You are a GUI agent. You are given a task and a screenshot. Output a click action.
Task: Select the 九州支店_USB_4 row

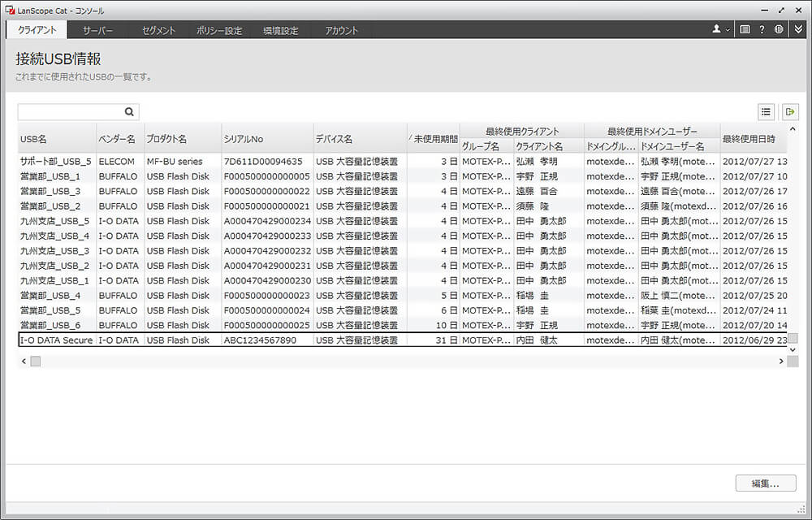click(x=403, y=236)
